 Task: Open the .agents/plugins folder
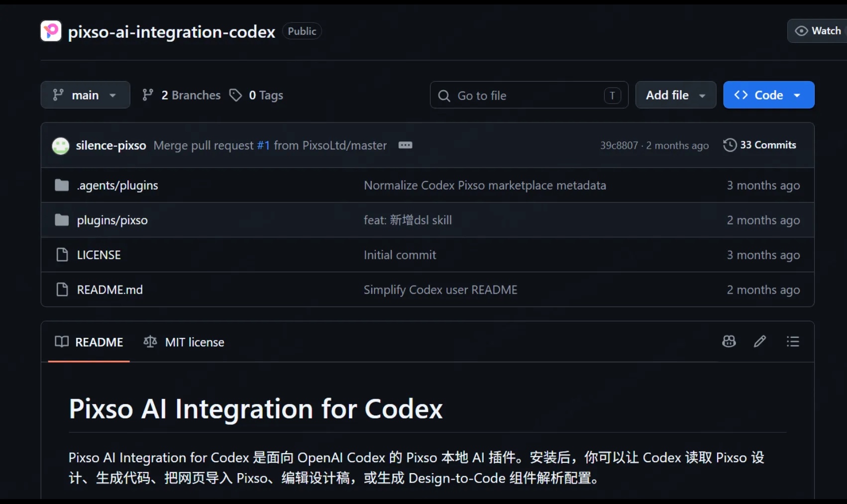pos(117,185)
